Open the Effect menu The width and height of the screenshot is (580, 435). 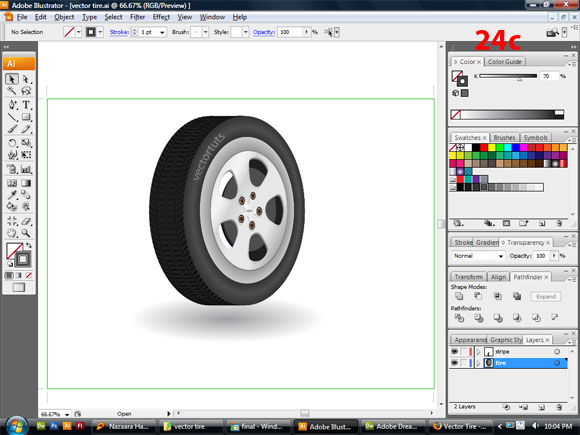click(161, 17)
